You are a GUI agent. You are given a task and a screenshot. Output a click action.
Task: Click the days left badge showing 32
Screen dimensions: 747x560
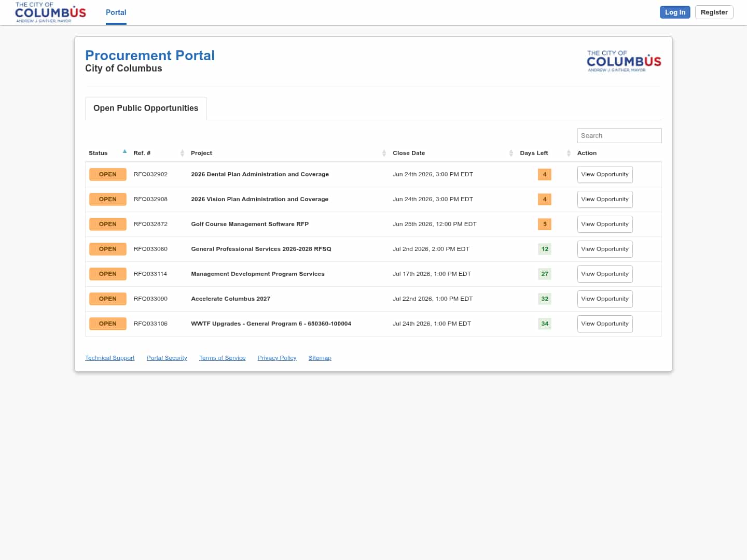pos(545,299)
